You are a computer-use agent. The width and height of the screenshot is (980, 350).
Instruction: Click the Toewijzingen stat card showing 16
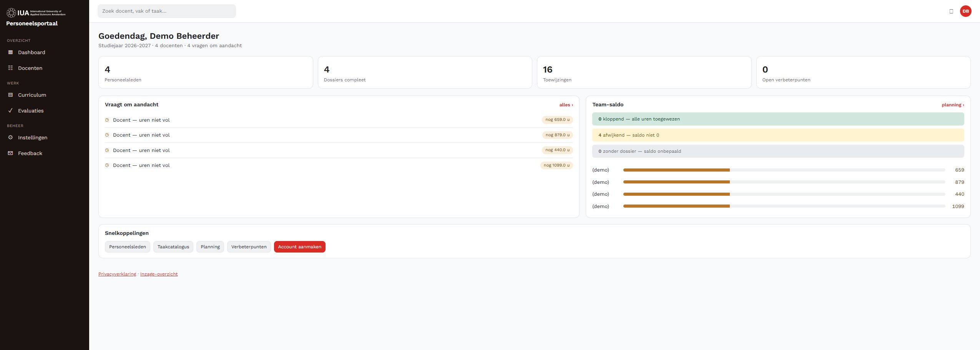pos(644,73)
